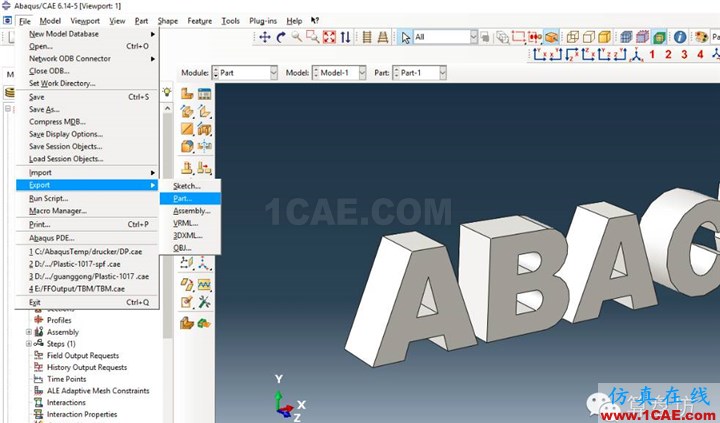Choose Assembly... in the Export submenu
This screenshot has height=423, width=720.
[190, 211]
